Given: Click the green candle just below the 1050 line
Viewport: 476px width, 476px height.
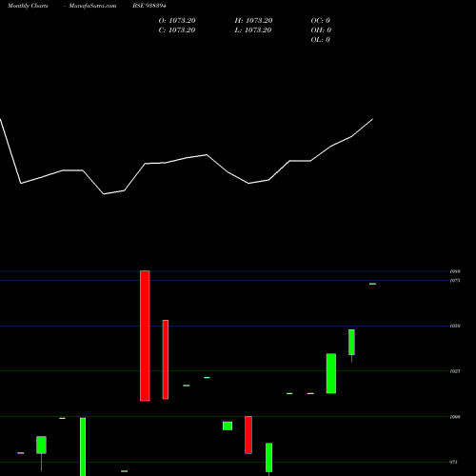Looking at the screenshot, I should (351, 342).
